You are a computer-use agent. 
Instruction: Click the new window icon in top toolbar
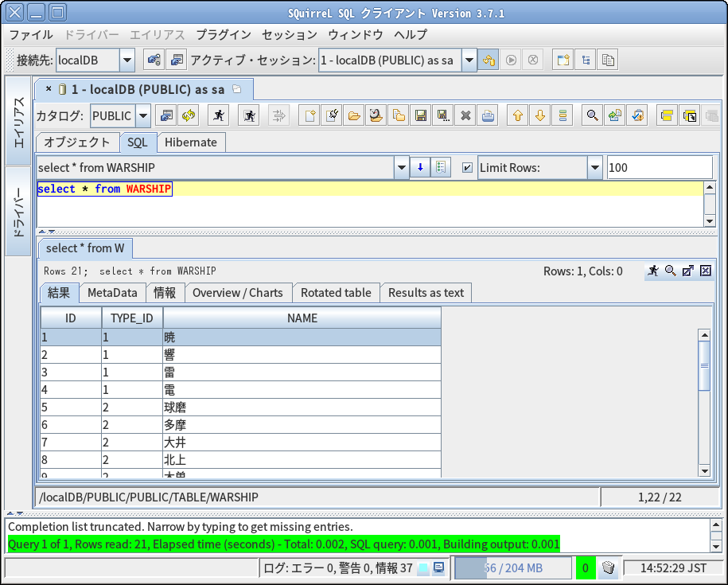tap(563, 60)
